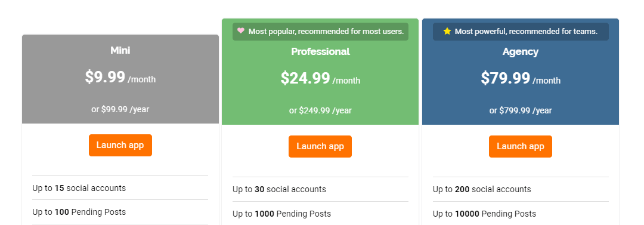This screenshot has width=644, height=225.
Task: Click the 'Most popular, recommended for most users' badge
Action: pyautogui.click(x=320, y=32)
